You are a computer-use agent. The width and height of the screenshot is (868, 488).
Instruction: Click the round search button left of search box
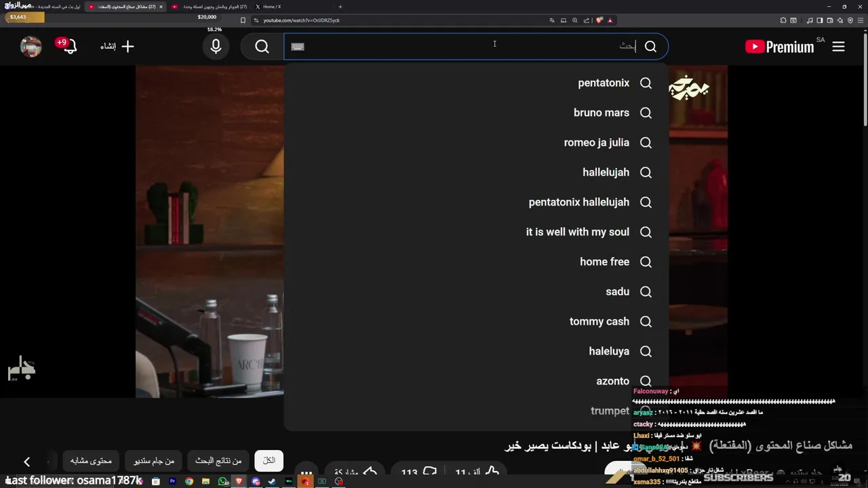pyautogui.click(x=262, y=47)
